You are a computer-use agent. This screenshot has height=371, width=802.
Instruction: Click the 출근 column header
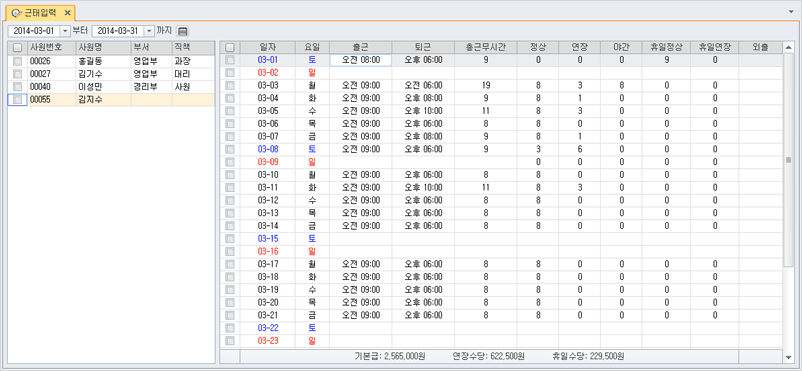pos(361,47)
